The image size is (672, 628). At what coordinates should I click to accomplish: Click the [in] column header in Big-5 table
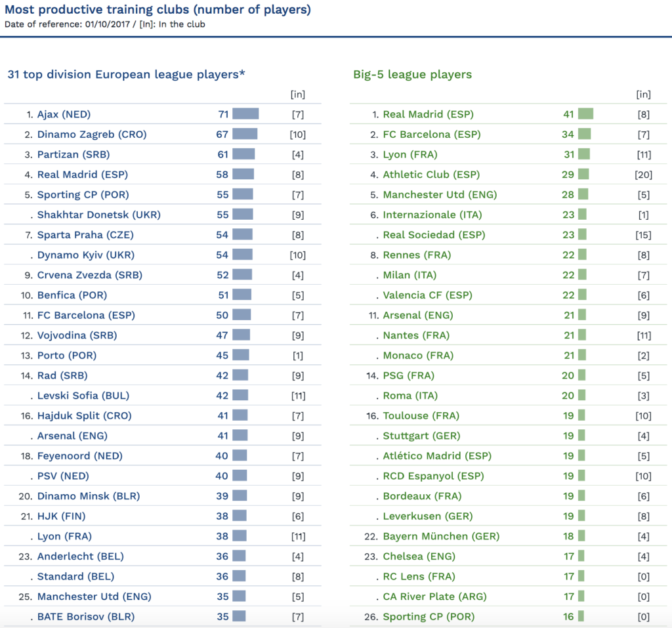click(x=643, y=94)
